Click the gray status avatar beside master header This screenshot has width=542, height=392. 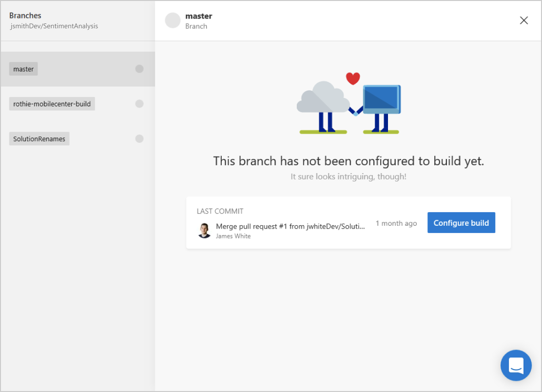[x=173, y=20]
